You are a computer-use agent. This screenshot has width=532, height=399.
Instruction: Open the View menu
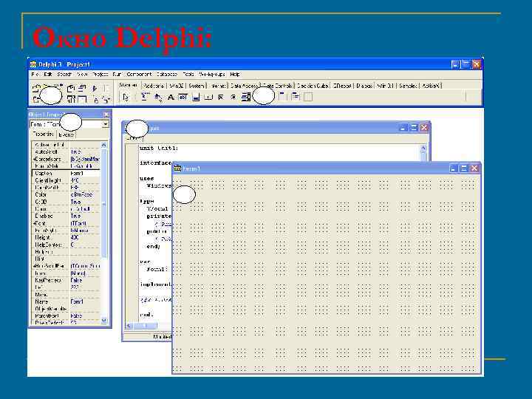(82, 75)
